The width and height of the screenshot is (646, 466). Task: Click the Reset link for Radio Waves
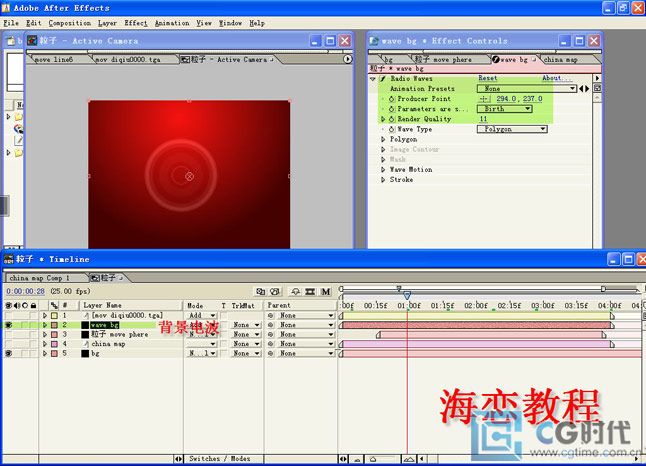tap(488, 78)
